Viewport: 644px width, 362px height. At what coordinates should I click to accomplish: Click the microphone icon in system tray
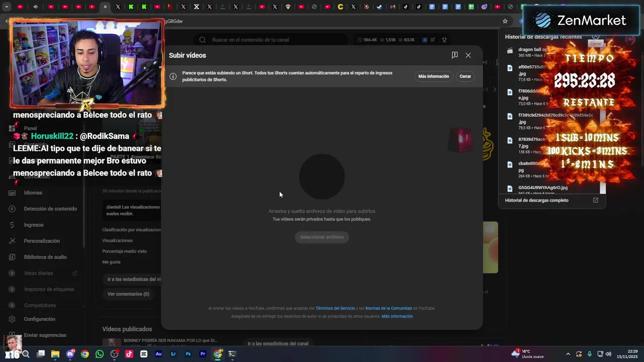click(x=589, y=354)
